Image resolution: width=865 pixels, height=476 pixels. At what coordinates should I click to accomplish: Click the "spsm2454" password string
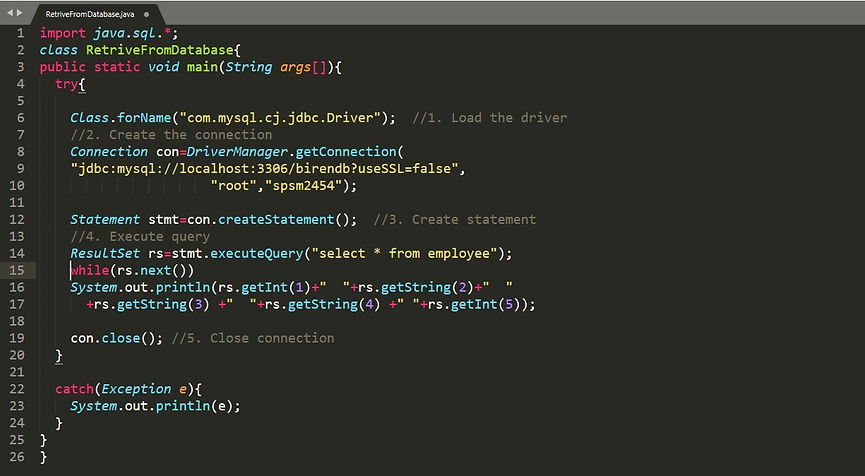(303, 186)
